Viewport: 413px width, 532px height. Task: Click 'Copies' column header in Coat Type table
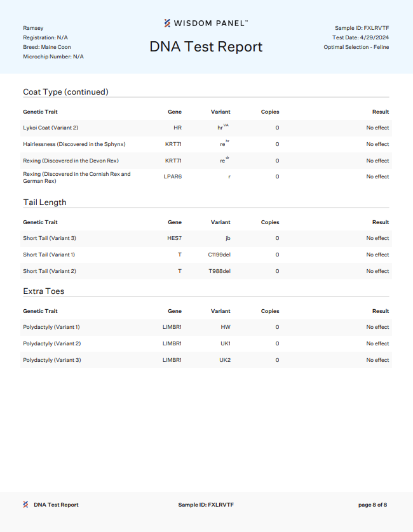click(x=270, y=112)
